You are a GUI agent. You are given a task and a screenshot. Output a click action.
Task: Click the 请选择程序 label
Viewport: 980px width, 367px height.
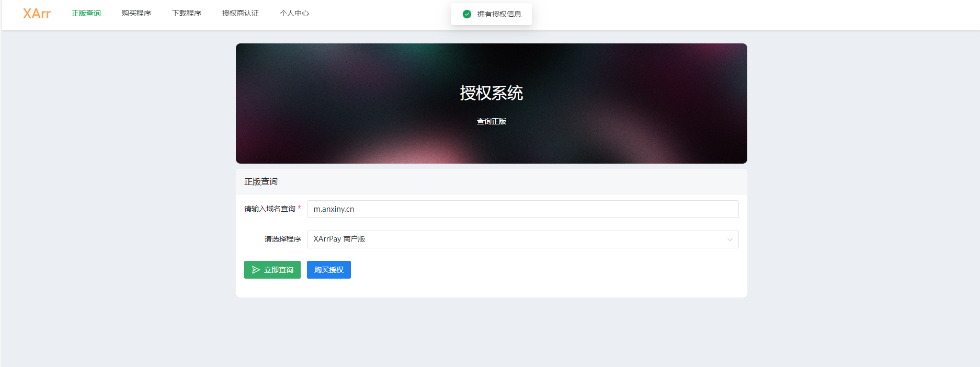[283, 239]
